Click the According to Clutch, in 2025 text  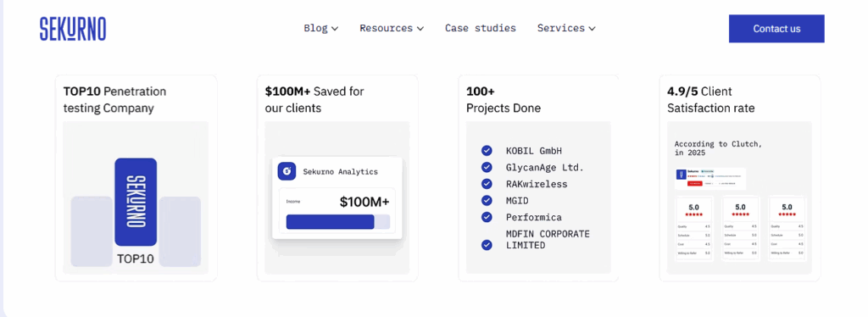(718, 148)
